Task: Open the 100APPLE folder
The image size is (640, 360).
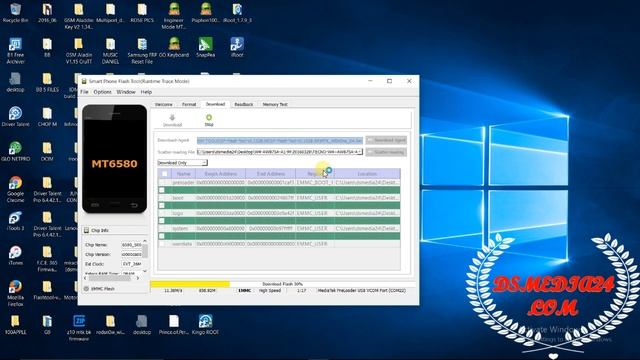Action: tap(16, 325)
